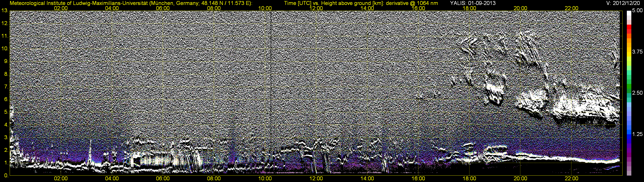644x182 pixels.
Task: Click the 04:00 label on lower time axis
Action: (112, 179)
